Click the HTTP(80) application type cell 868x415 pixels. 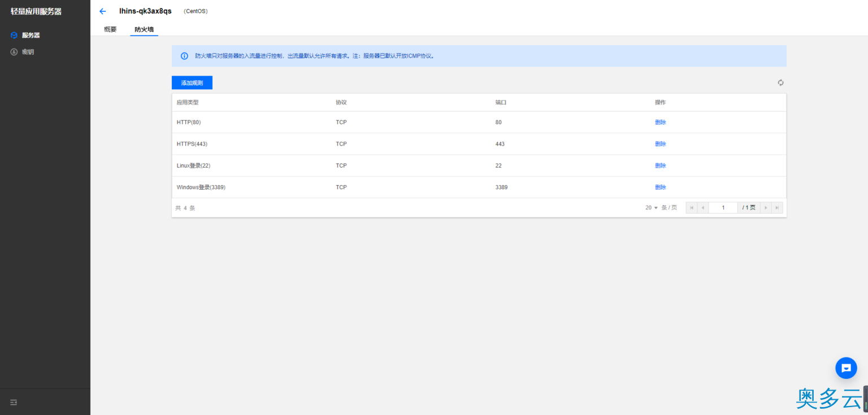click(x=189, y=122)
